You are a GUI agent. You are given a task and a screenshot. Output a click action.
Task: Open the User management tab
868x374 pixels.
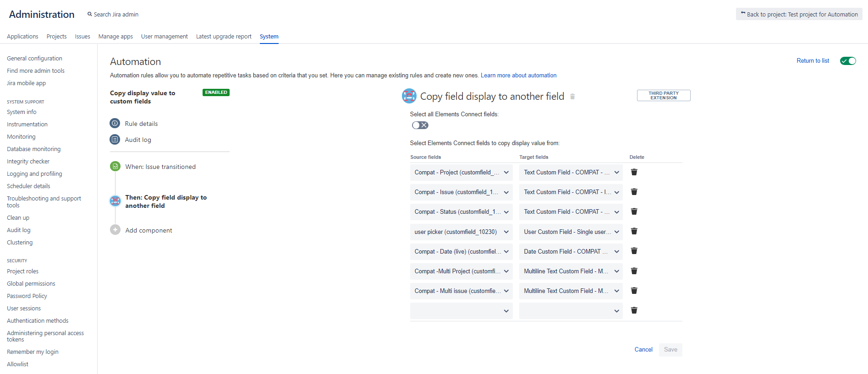pos(164,37)
